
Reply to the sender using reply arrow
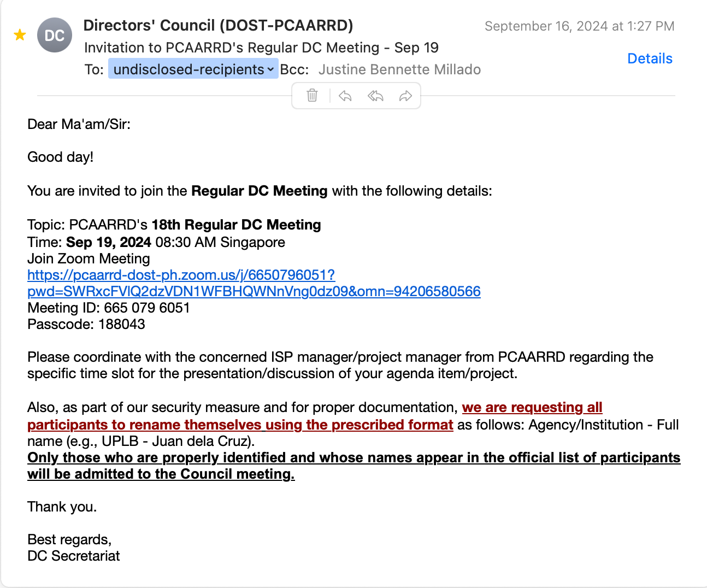point(345,96)
